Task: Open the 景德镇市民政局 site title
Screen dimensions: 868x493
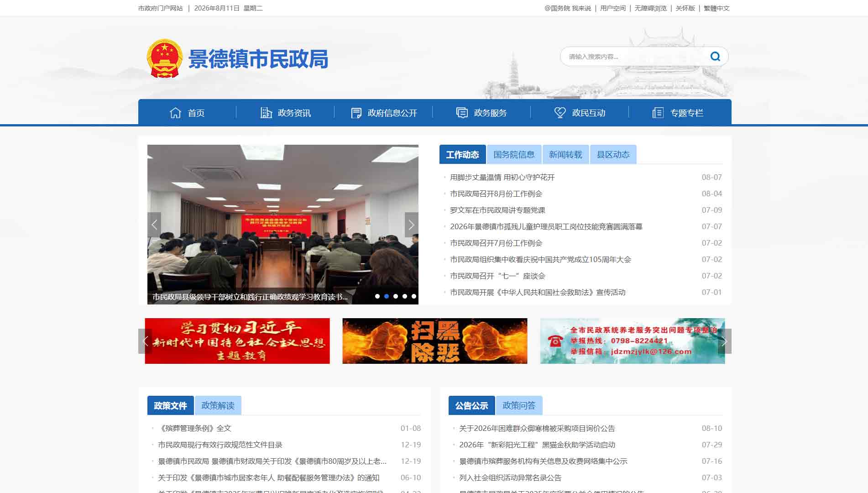Action: (x=258, y=59)
